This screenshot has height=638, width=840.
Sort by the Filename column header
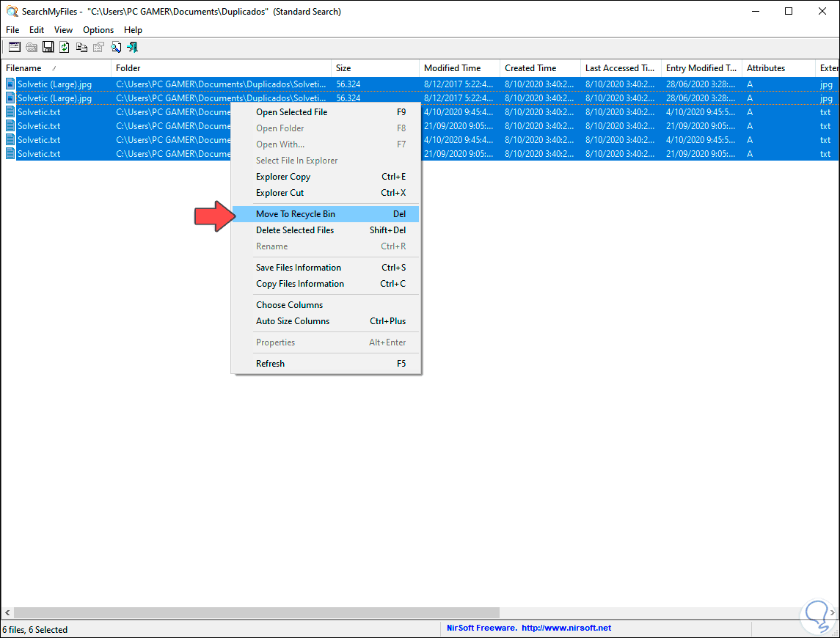(56, 68)
